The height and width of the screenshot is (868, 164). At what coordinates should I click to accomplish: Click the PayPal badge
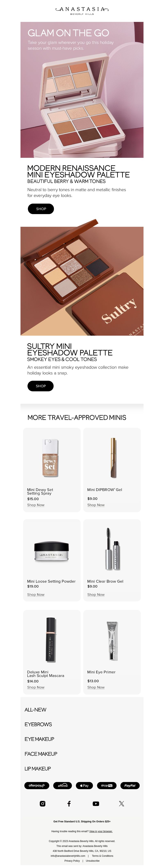point(130,786)
